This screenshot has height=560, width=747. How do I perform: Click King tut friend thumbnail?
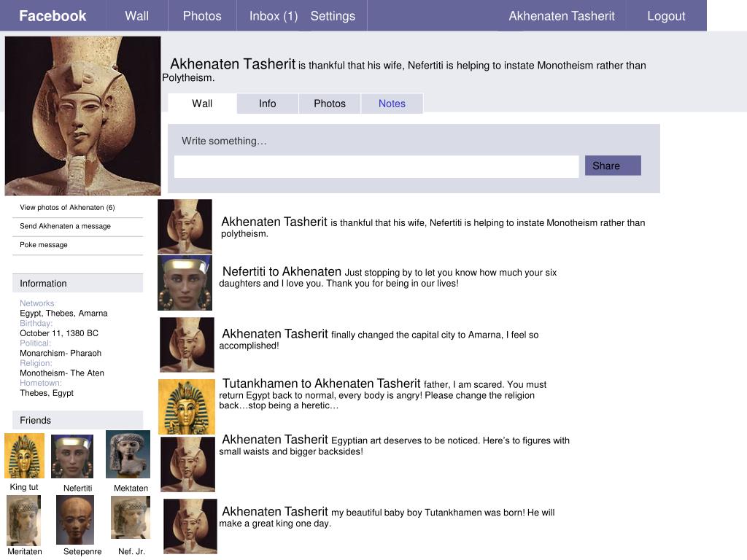point(24,456)
